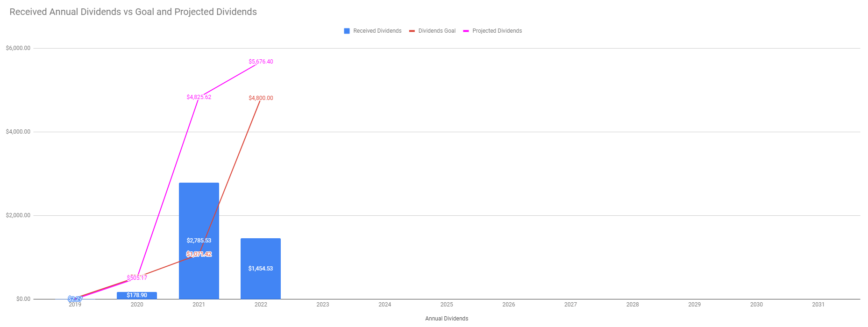Click the 2023 x-axis label
868x327 pixels.
coord(323,305)
